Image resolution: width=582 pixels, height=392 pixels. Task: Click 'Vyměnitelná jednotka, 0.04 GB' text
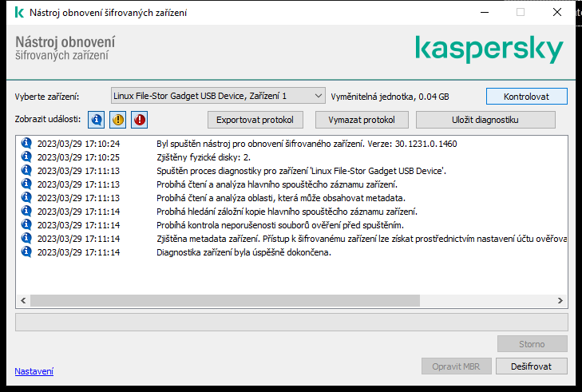coord(390,97)
